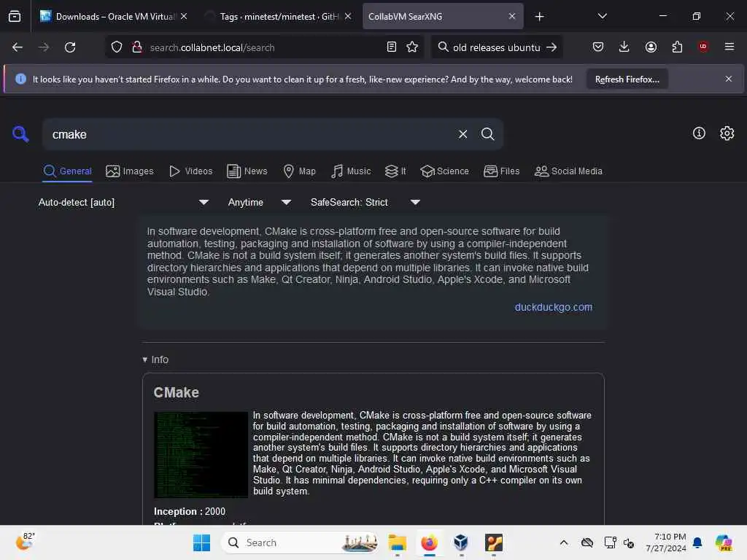Toggle reader view in address bar
The width and height of the screenshot is (747, 560).
coord(392,47)
